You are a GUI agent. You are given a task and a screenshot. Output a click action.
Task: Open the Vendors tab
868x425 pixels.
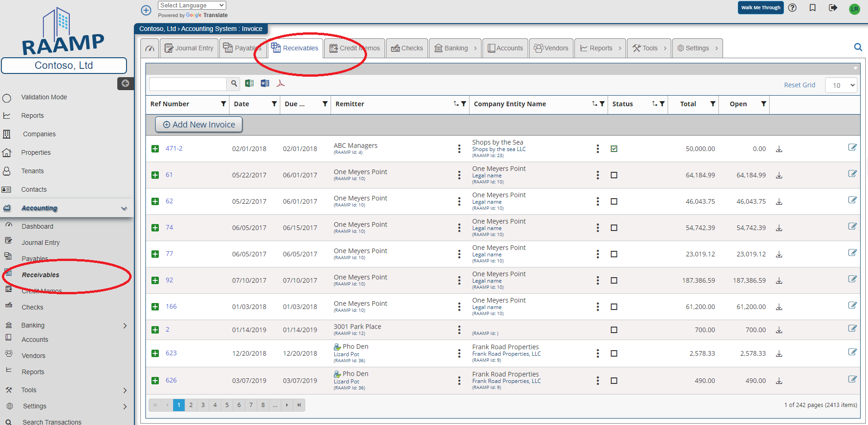coord(551,48)
